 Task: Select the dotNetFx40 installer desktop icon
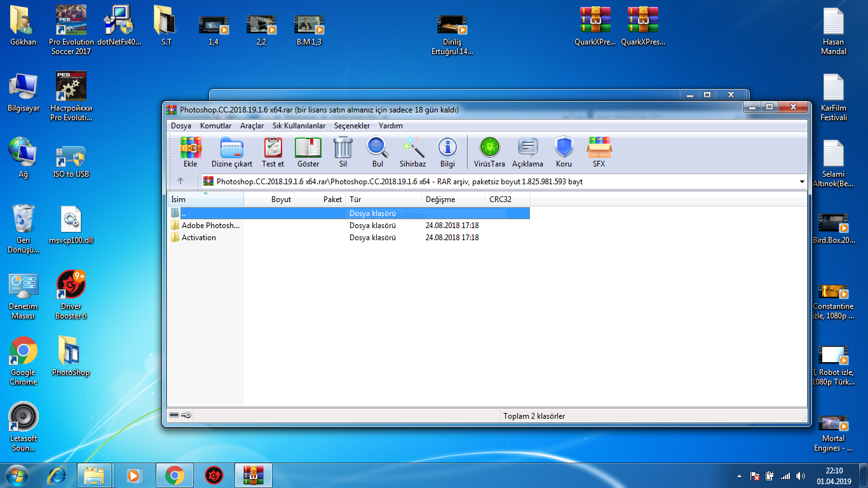pyautogui.click(x=119, y=27)
